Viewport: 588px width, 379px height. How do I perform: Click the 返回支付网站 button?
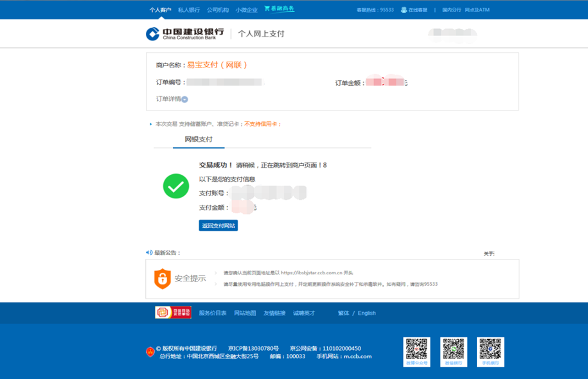[x=218, y=225]
